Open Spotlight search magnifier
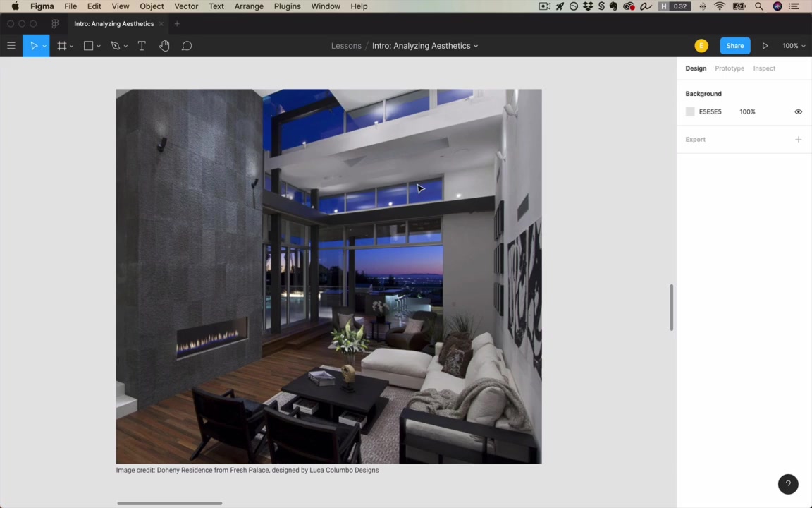The height and width of the screenshot is (508, 812). [x=758, y=6]
